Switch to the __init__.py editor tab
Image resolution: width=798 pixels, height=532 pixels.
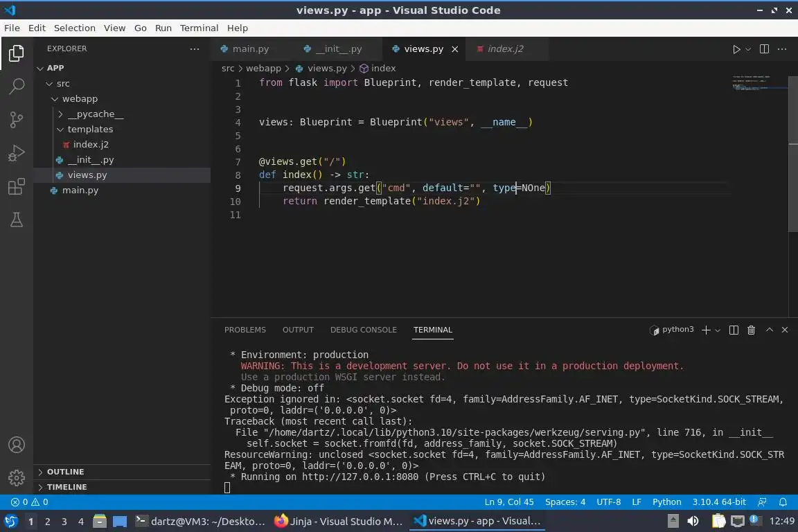click(x=339, y=49)
